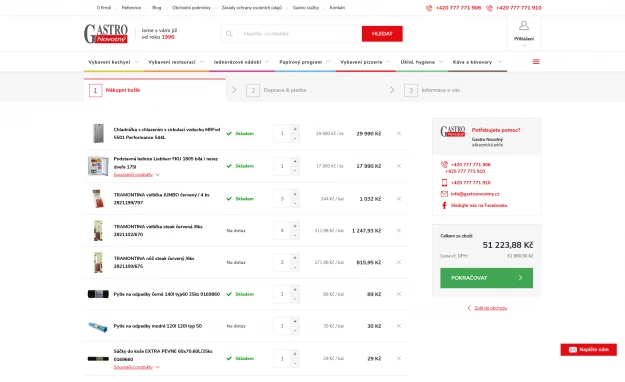Screen dimensions: 625x382
Task: Decrease quantity of TRAMONTINA vidlička JUMBO
Action: [295, 203]
